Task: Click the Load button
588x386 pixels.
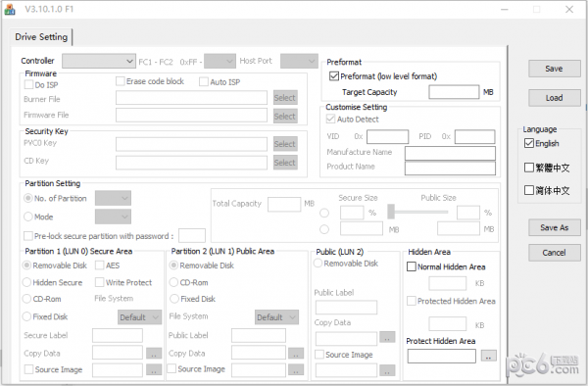Action: click(x=555, y=98)
